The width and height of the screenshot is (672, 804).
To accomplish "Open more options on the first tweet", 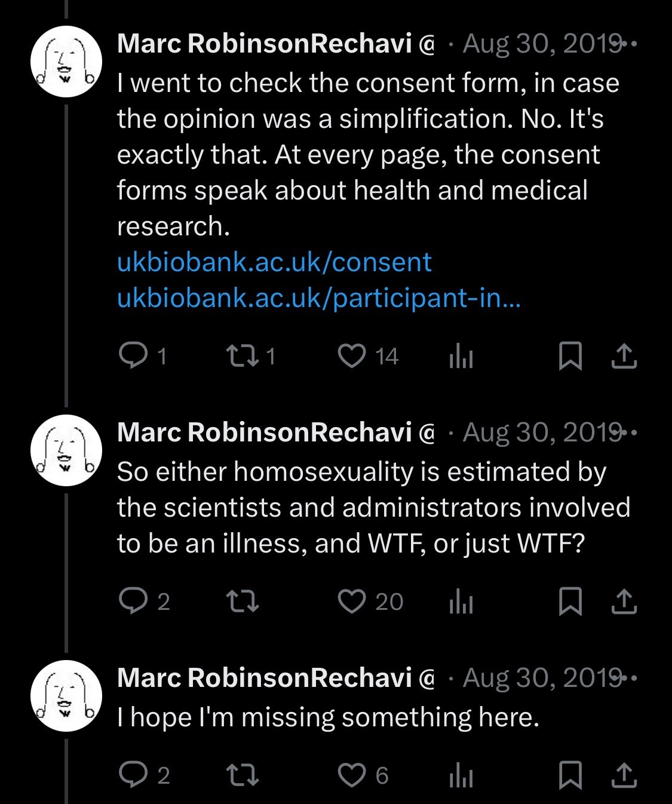I will coord(630,44).
